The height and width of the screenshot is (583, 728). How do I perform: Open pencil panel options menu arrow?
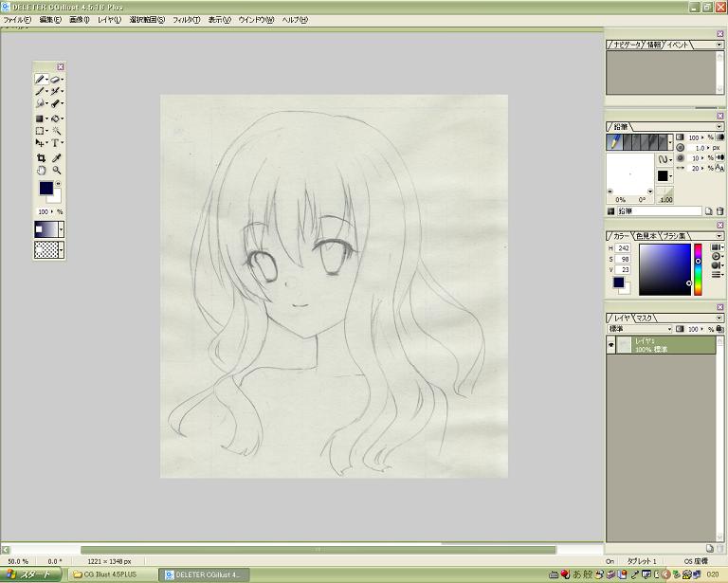pos(719,127)
